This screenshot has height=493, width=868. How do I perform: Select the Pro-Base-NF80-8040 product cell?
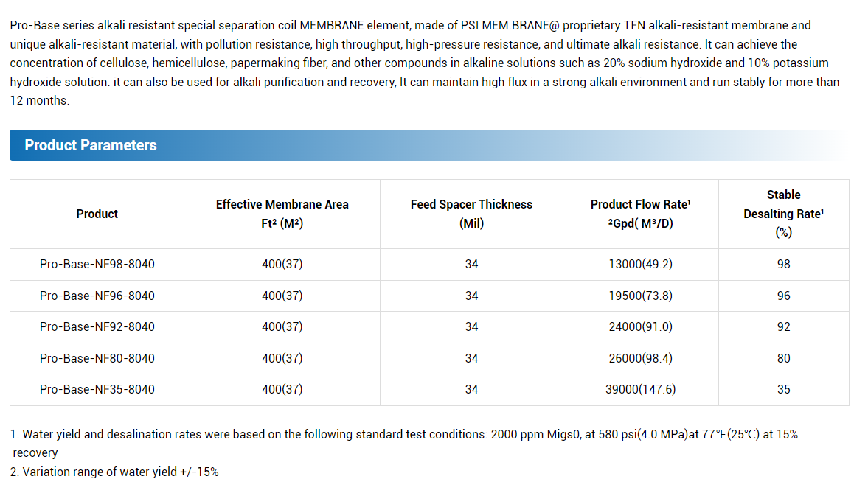click(x=97, y=359)
